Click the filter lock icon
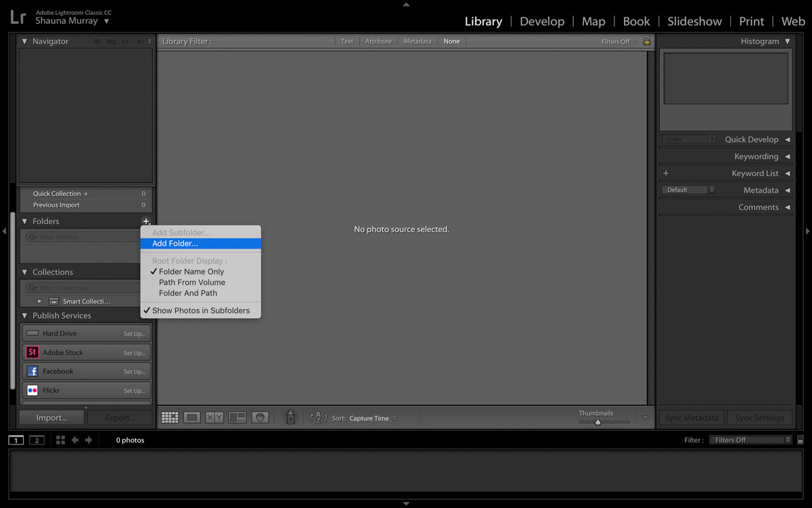This screenshot has width=812, height=508. pos(647,41)
